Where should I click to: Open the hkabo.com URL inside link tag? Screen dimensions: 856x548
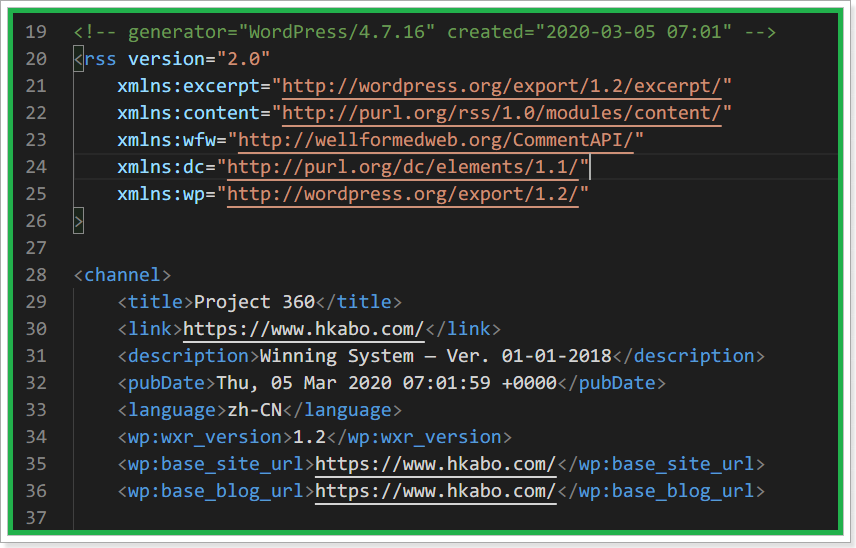[x=304, y=329]
